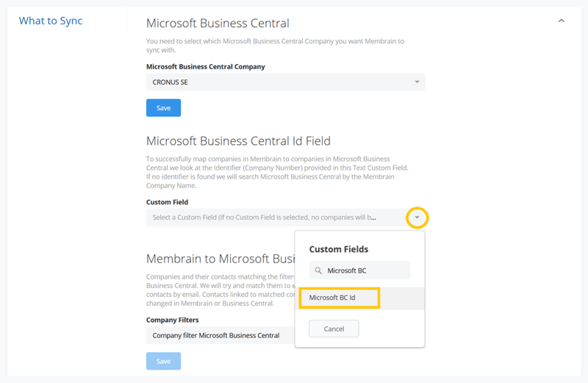Open the What to Sync section
Image resolution: width=588 pixels, height=383 pixels.
[x=51, y=21]
